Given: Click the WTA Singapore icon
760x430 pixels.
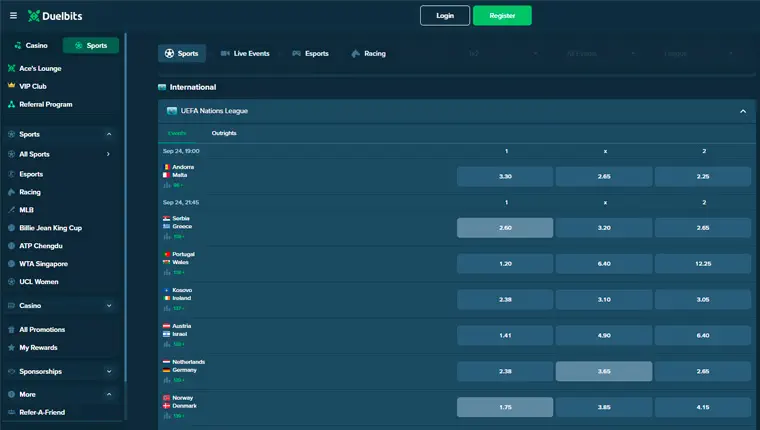Looking at the screenshot, I should tap(12, 264).
